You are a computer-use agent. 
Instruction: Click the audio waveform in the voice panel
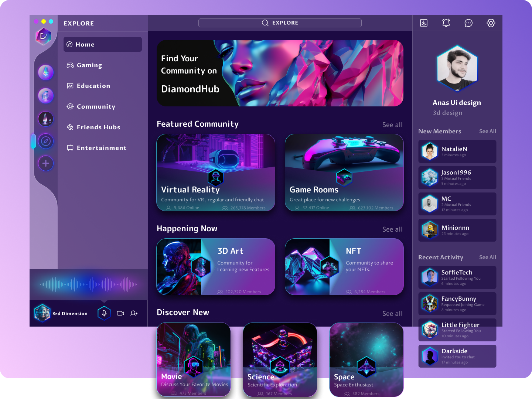tap(88, 284)
